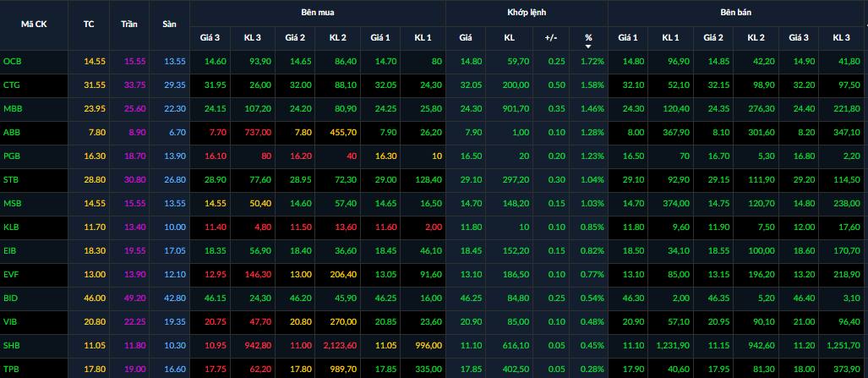Click KL 2 header under Bên mua
868x378 pixels.
click(x=338, y=38)
